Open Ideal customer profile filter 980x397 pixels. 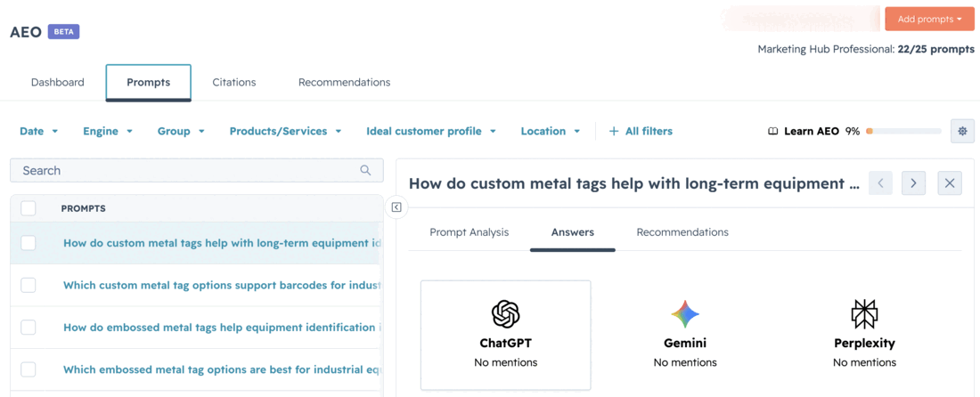tap(430, 131)
